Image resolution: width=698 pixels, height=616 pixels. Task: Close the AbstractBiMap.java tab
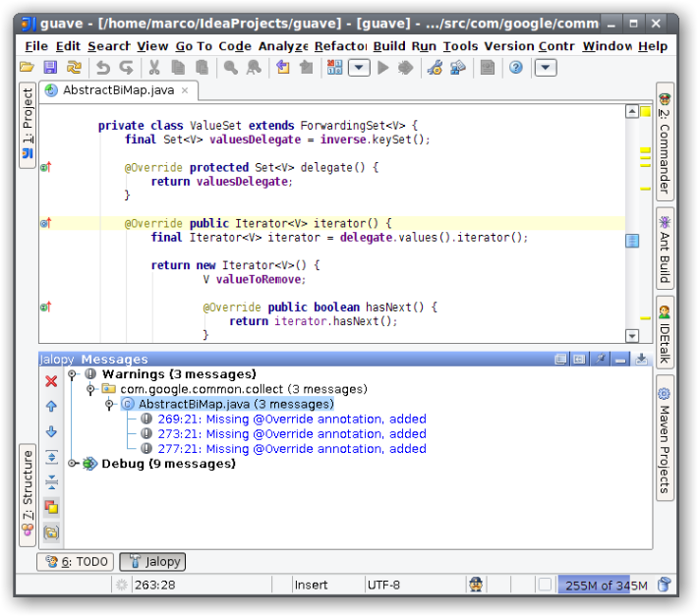[x=185, y=90]
